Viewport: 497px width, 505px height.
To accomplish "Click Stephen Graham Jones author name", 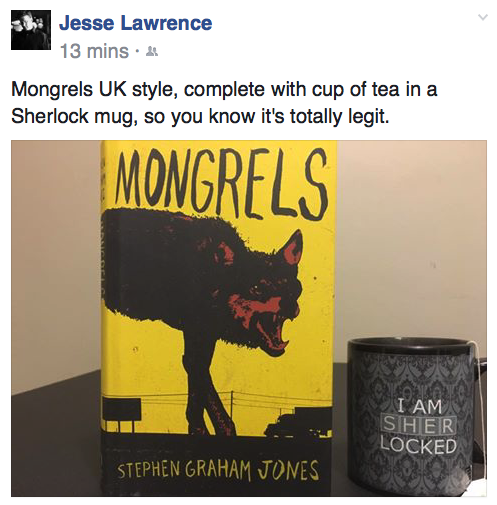I will (x=219, y=471).
